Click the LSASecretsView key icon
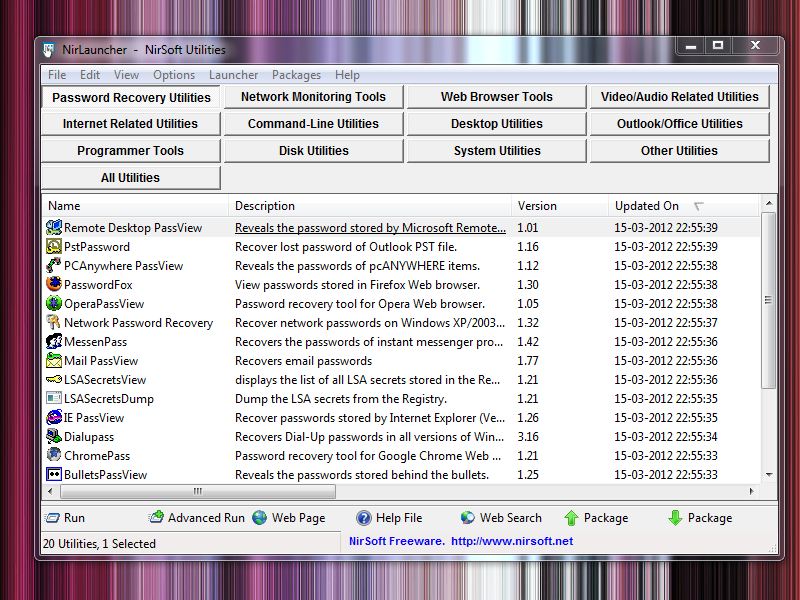Image resolution: width=800 pixels, height=600 pixels. coord(54,380)
